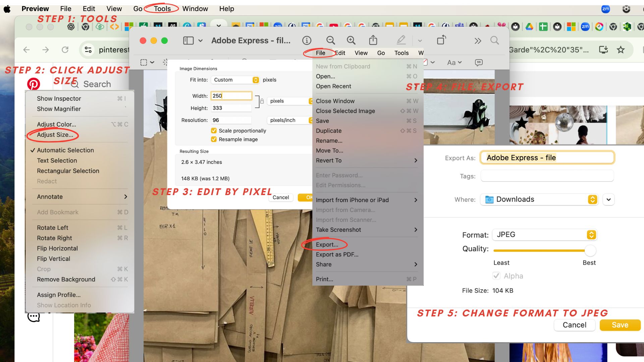Click the Pinterest logo icon
Screen dimensions: 644x362
[x=34, y=84]
